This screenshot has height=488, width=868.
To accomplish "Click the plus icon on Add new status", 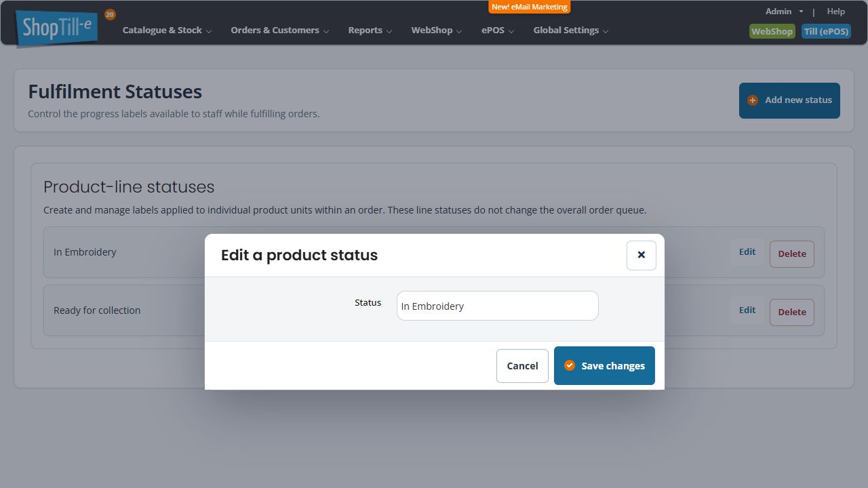I will click(x=753, y=100).
